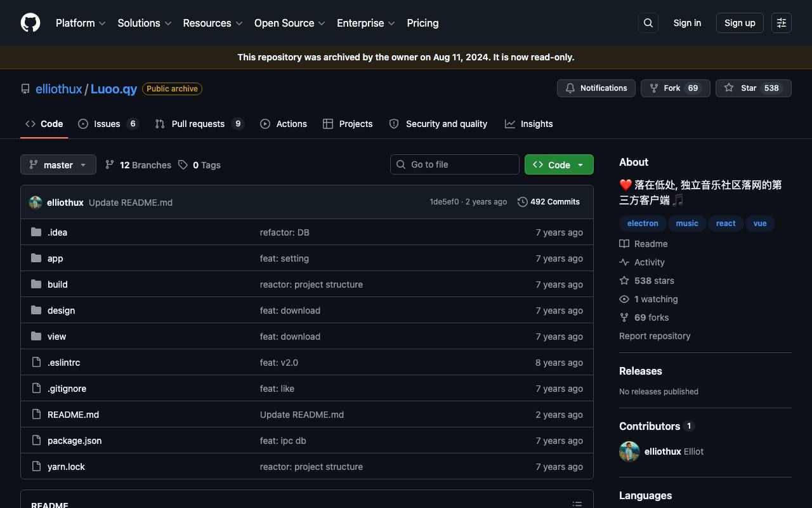Click the Go to file search field
Viewport: 812px width, 508px height.
(x=455, y=164)
